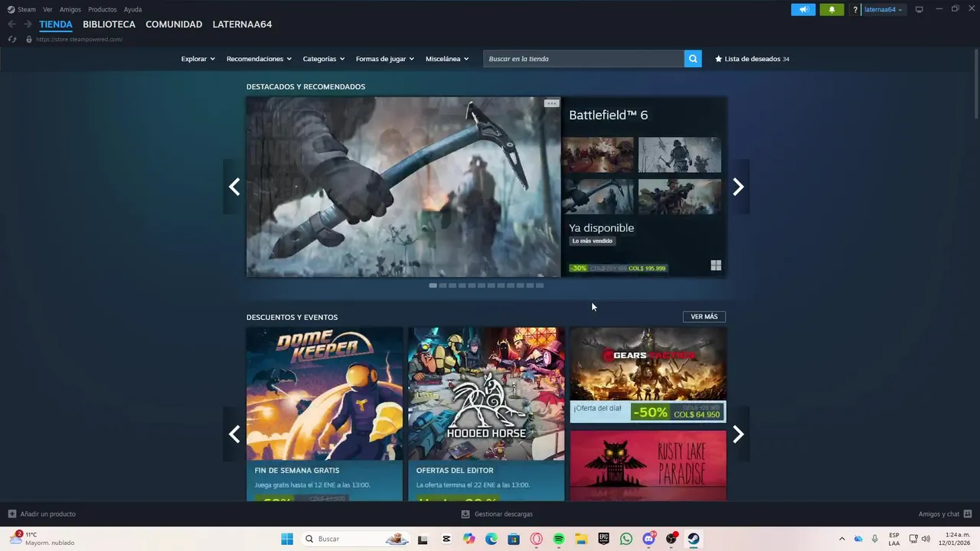Open the Hooded Horse publisher sale card
This screenshot has width=980, height=551.
[486, 414]
